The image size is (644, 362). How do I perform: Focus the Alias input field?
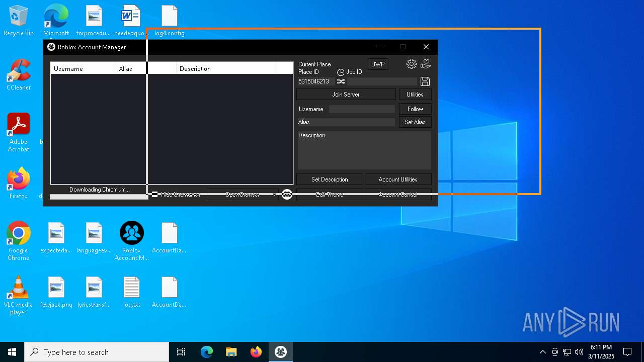[346, 122]
